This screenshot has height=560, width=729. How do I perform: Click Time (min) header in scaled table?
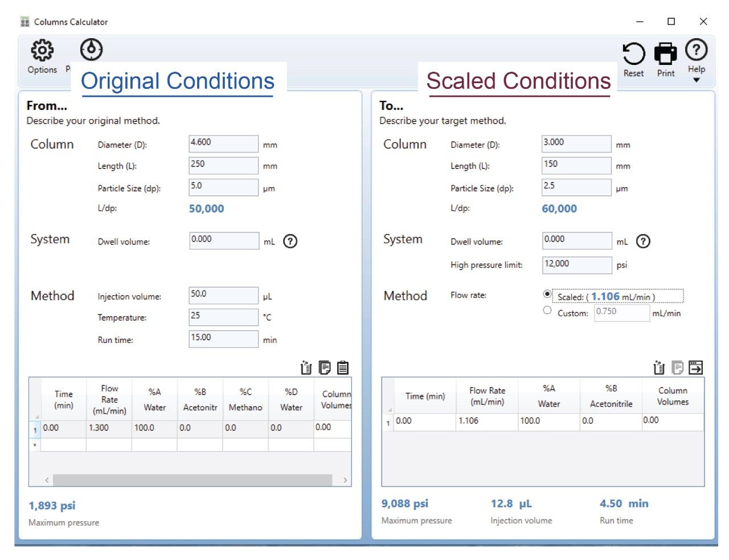point(425,396)
